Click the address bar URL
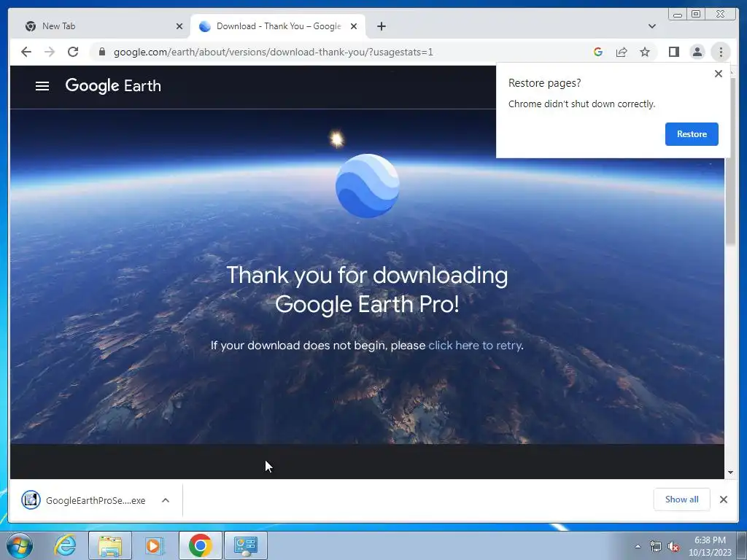 click(274, 52)
